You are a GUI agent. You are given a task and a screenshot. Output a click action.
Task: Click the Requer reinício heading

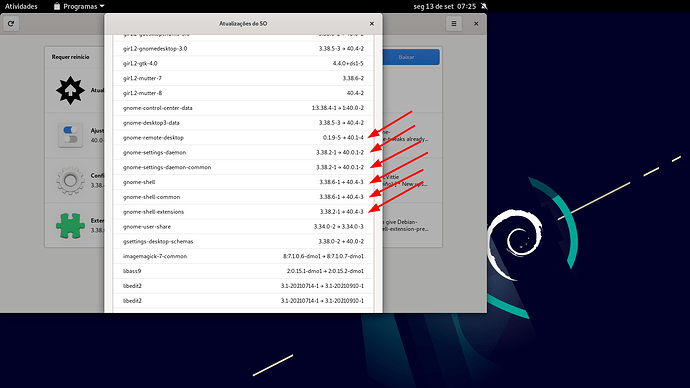point(70,57)
